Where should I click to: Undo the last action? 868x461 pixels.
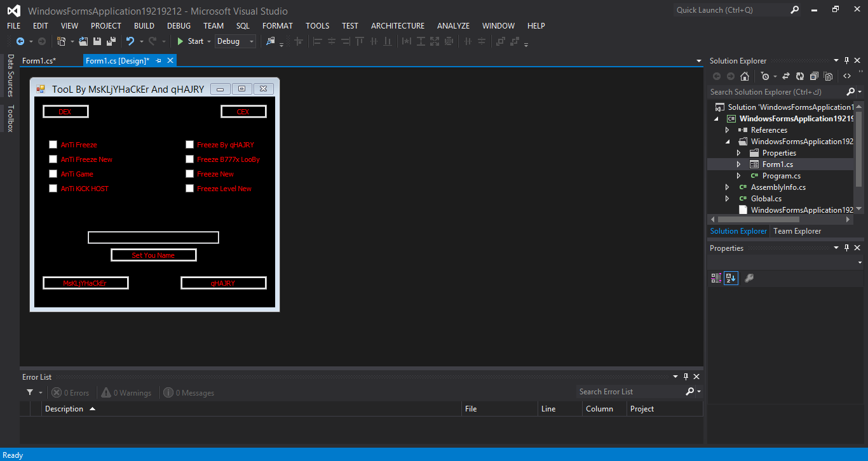pyautogui.click(x=130, y=41)
